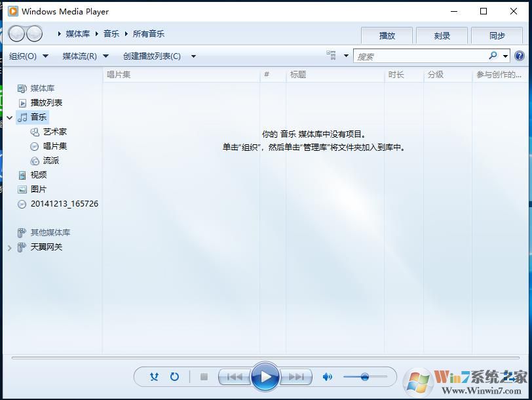Open the view options dropdown
Image resolution: width=532 pixels, height=400 pixels.
click(346, 56)
